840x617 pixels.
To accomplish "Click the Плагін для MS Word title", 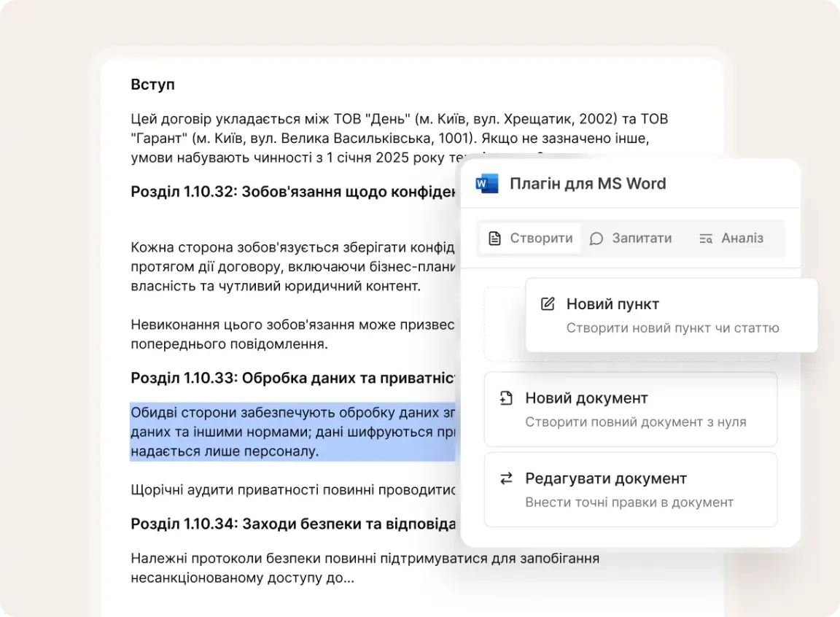I will coord(588,183).
